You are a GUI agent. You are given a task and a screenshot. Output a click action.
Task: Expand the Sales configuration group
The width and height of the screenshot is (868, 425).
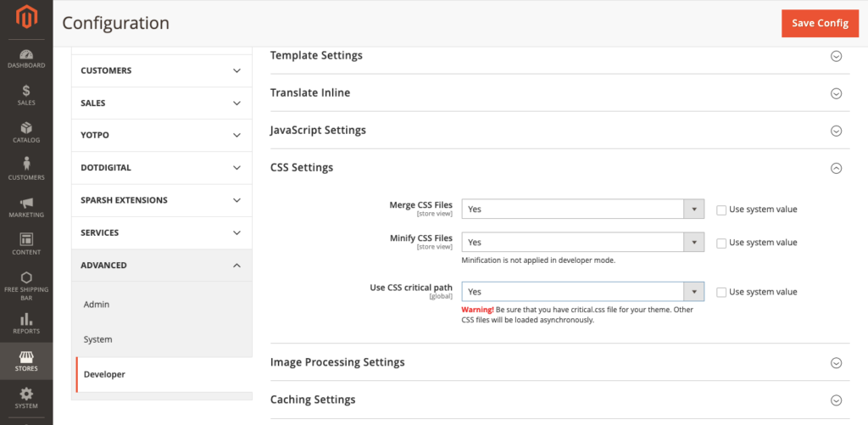tap(162, 103)
